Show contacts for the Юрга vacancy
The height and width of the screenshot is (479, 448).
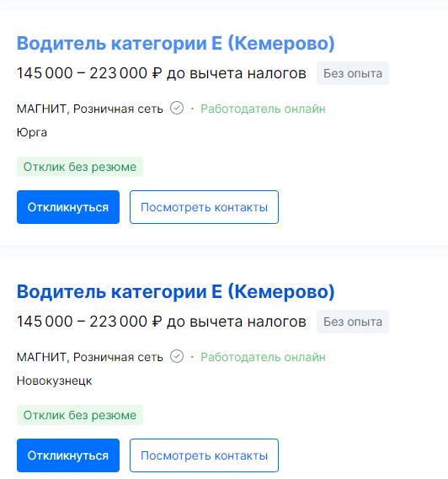click(x=204, y=207)
